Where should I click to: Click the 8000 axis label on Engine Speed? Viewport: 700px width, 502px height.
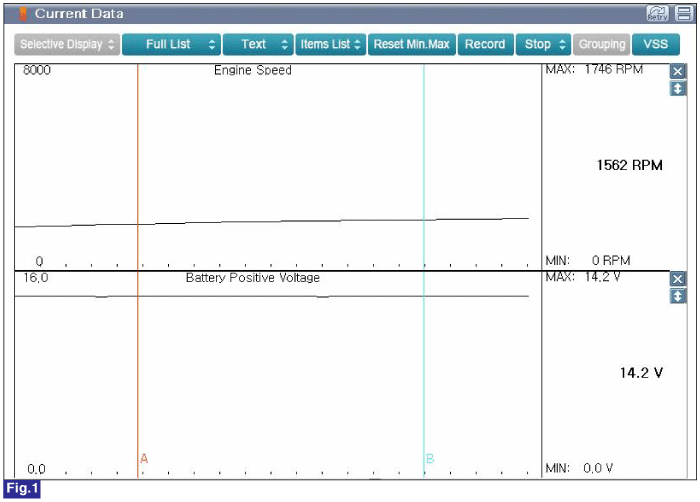pyautogui.click(x=37, y=70)
